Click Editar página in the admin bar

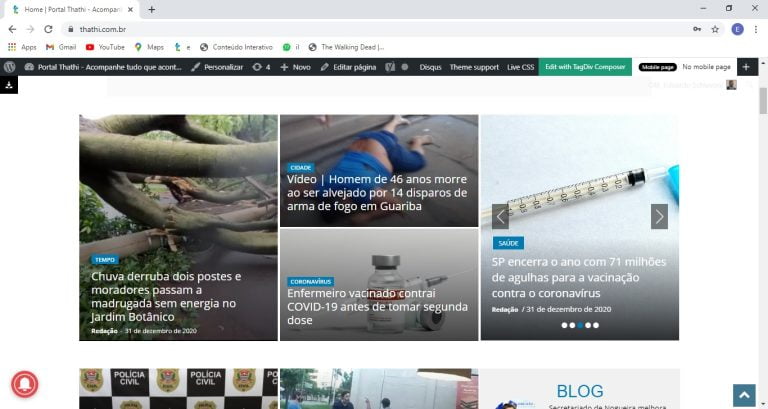pyautogui.click(x=348, y=67)
